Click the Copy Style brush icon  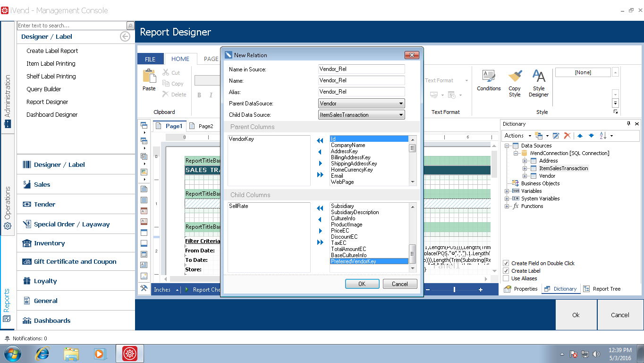click(x=515, y=77)
